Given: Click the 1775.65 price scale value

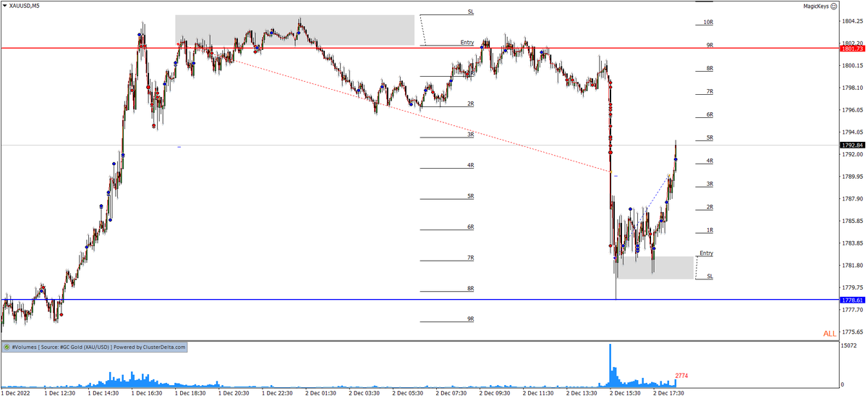Looking at the screenshot, I should click(x=852, y=332).
